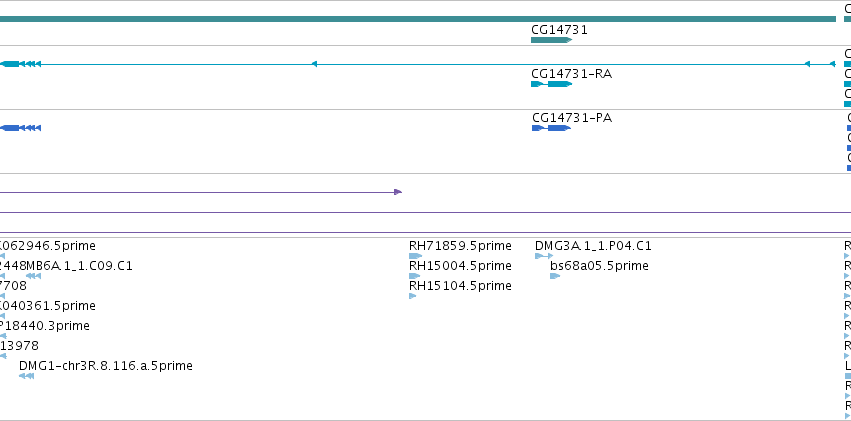Select the dark blue CDS glyph at left
The height and width of the screenshot is (421, 851).
tap(20, 128)
